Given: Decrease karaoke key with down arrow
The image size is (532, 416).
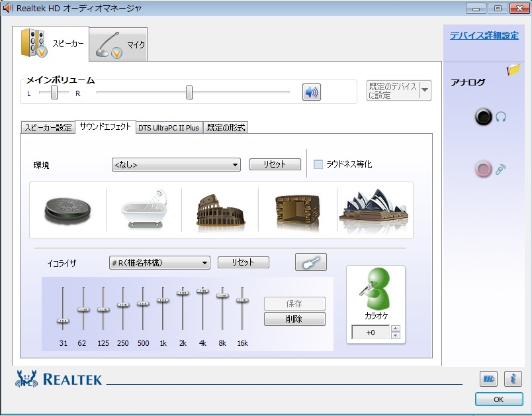Looking at the screenshot, I should coord(395,336).
